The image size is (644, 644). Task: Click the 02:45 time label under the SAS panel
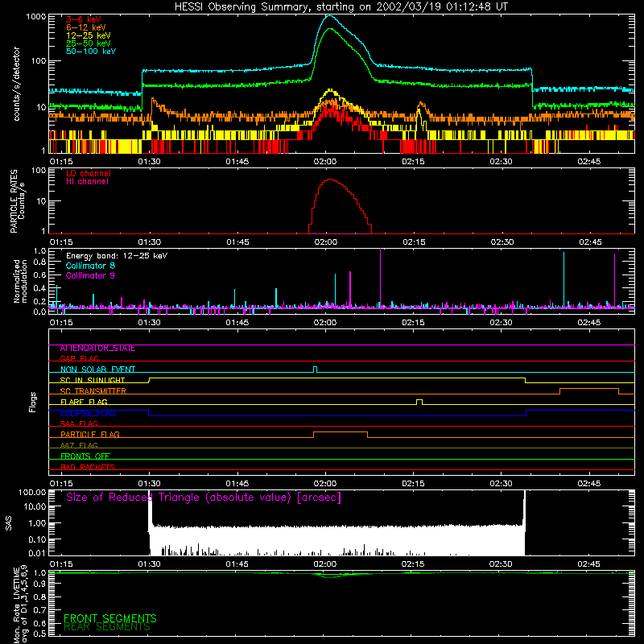click(588, 564)
